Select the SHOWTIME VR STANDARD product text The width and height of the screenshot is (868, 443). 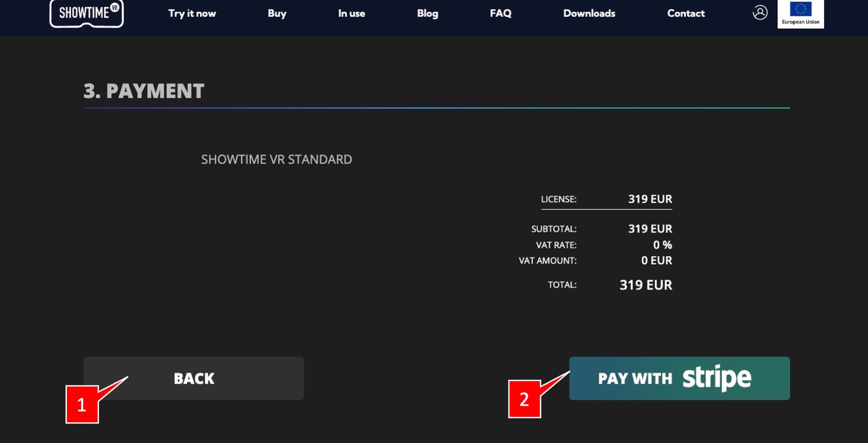pyautogui.click(x=277, y=159)
